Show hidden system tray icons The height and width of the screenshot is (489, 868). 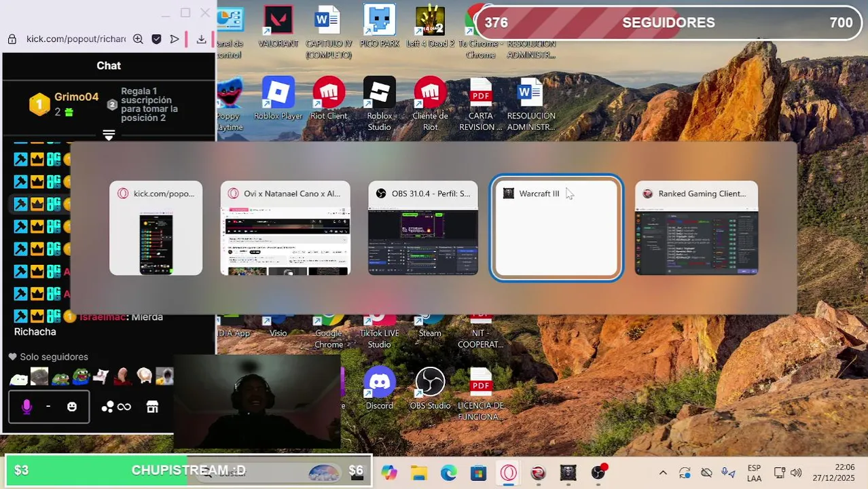point(663,473)
